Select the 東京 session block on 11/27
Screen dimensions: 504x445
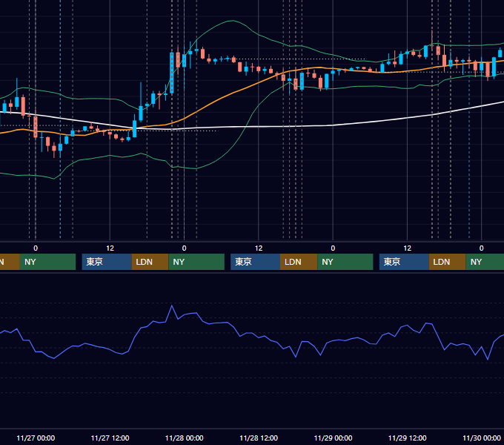[107, 262]
